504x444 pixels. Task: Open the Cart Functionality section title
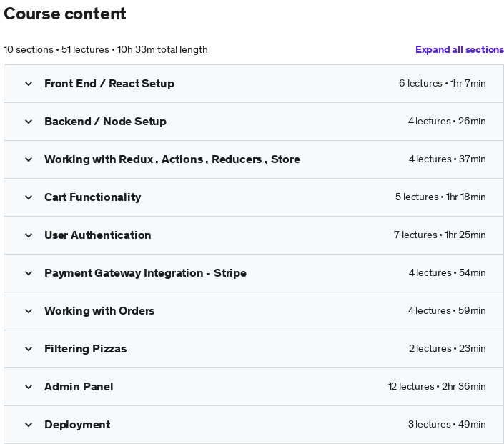tap(92, 197)
